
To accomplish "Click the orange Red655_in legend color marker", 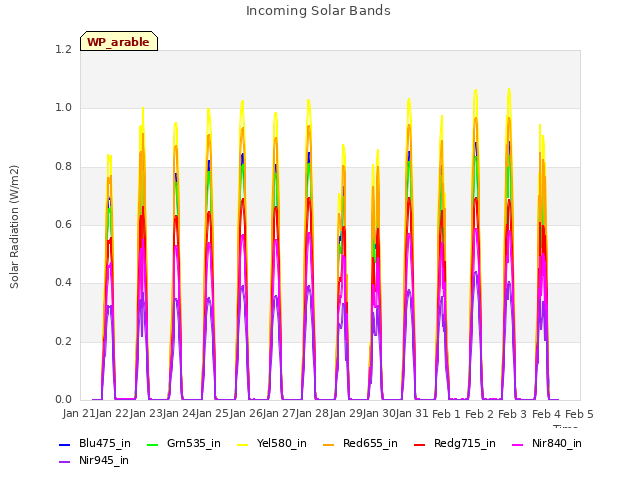I will (x=329, y=444).
